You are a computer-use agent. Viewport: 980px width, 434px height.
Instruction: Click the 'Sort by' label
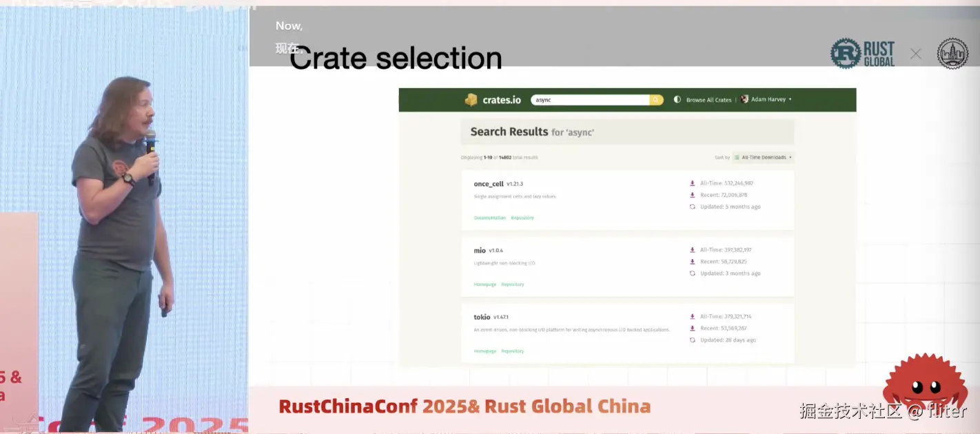click(722, 158)
